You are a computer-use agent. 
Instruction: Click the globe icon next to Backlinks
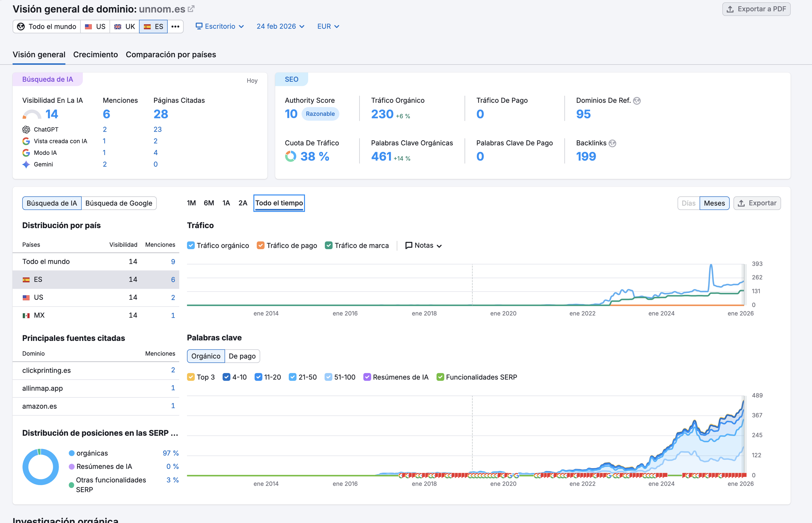click(x=613, y=143)
